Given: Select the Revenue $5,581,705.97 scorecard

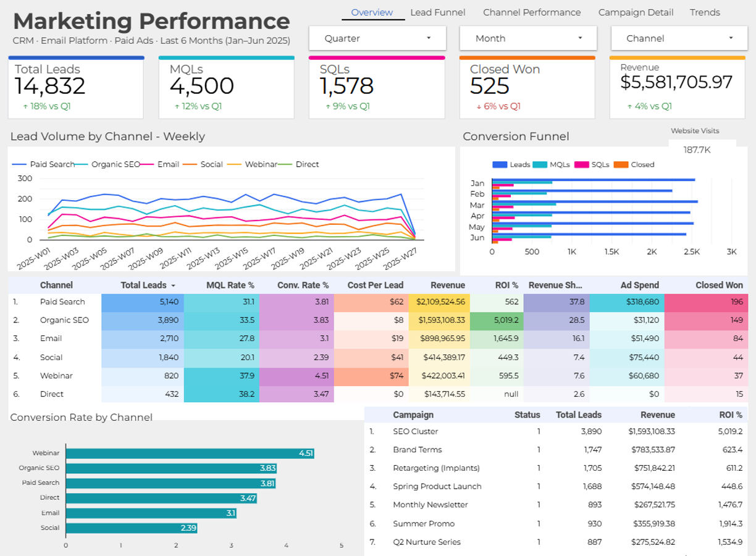Looking at the screenshot, I should [678, 88].
